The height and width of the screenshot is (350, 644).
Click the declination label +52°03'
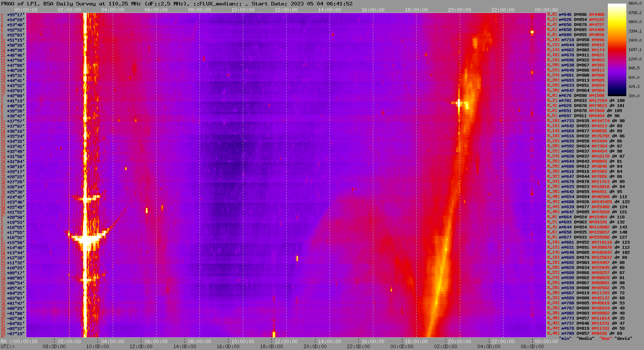pyautogui.click(x=16, y=35)
